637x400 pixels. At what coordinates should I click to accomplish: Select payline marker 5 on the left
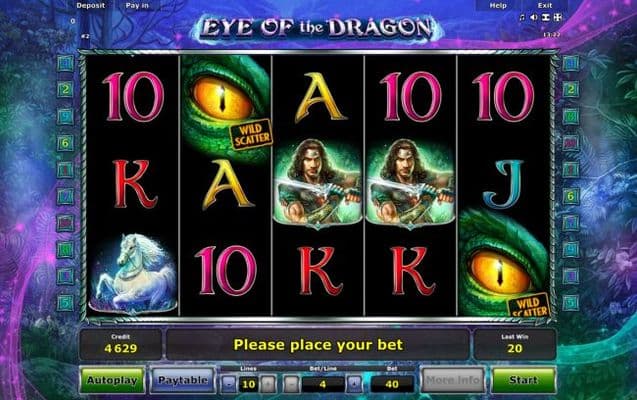[65, 303]
